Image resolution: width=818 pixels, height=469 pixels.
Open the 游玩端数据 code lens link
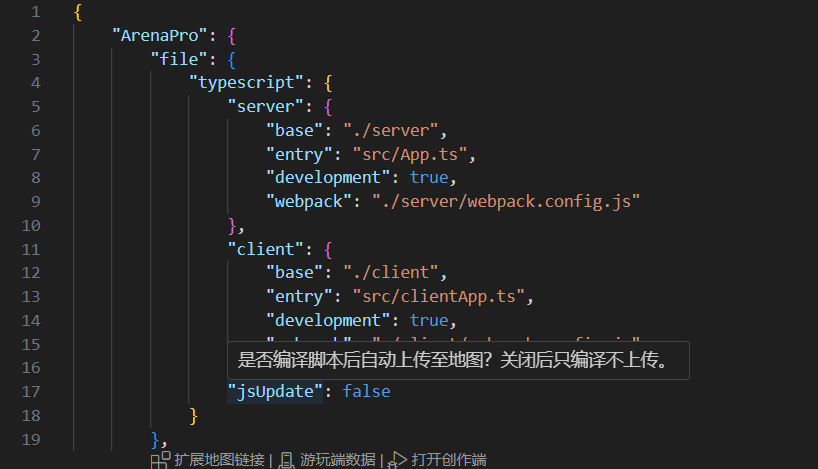(339, 460)
